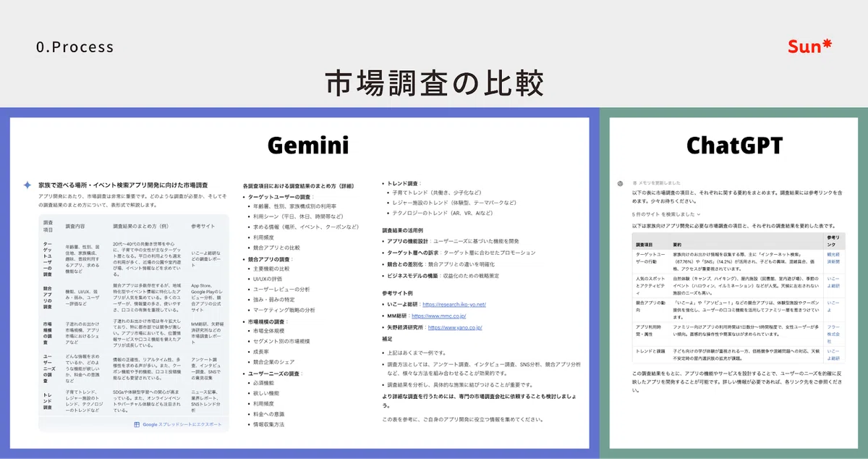Click the 'セグメント別の市場規模' bullet
The width and height of the screenshot is (868, 459).
point(283,341)
